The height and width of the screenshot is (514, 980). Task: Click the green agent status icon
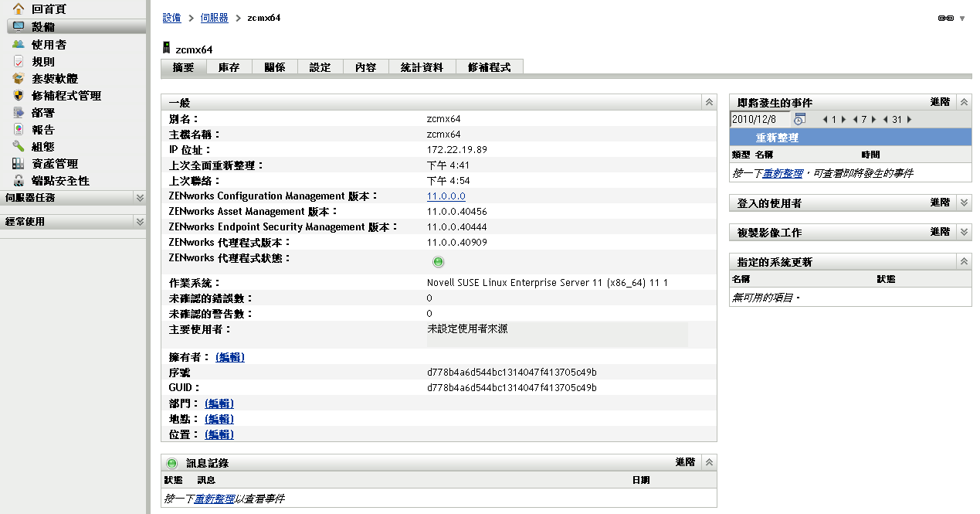[x=438, y=262]
